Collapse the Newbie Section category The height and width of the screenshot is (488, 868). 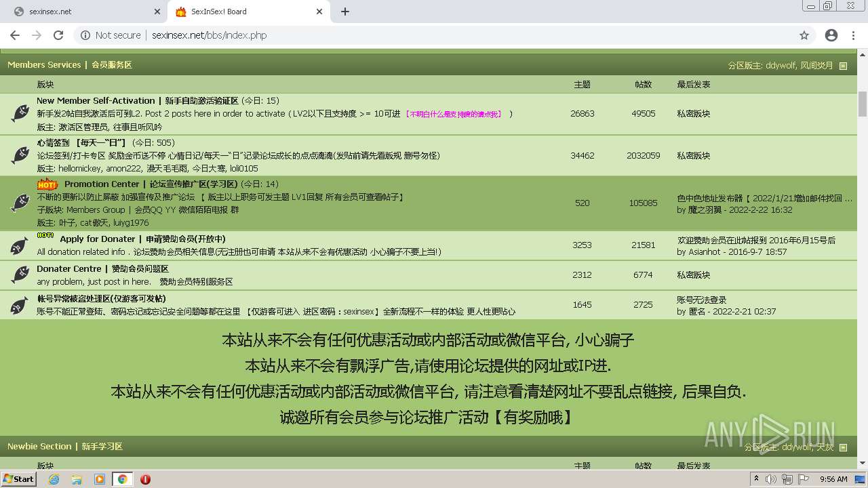pyautogui.click(x=843, y=447)
